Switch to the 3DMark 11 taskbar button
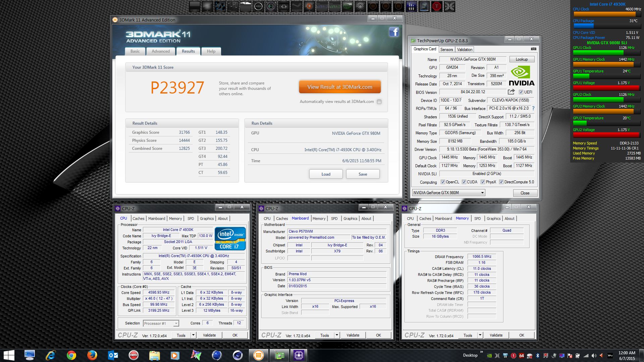 [x=258, y=355]
